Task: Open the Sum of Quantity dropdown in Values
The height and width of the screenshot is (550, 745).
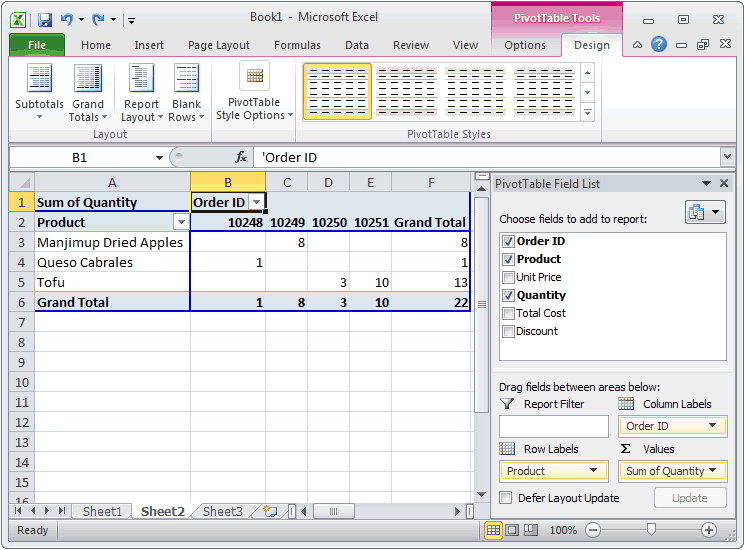Action: [713, 470]
